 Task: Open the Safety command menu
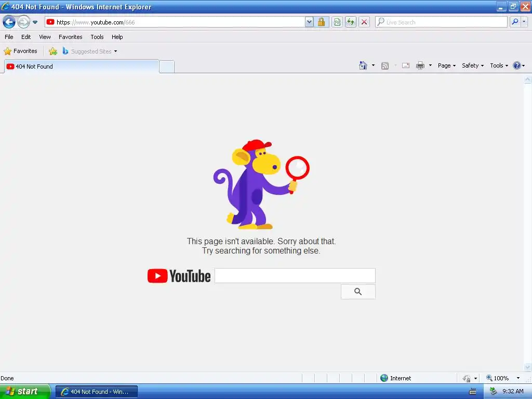point(473,65)
